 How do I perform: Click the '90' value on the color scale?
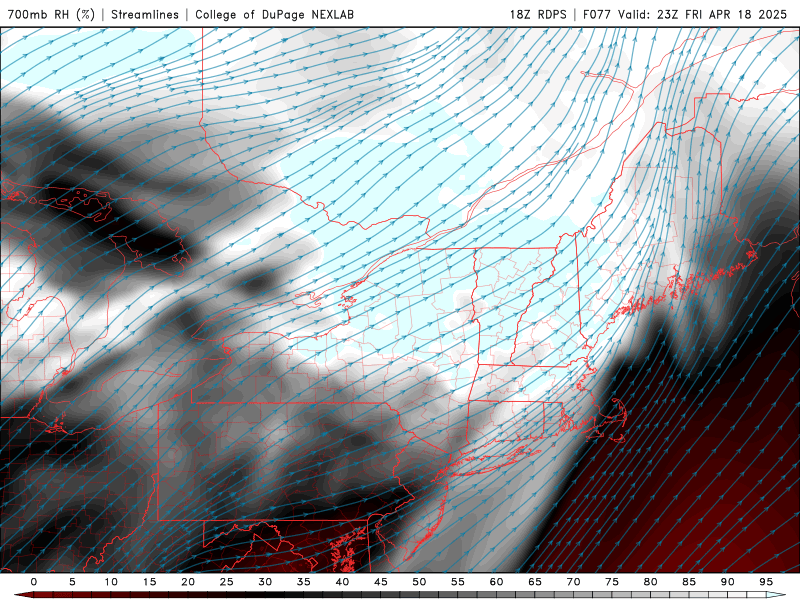coord(727,582)
